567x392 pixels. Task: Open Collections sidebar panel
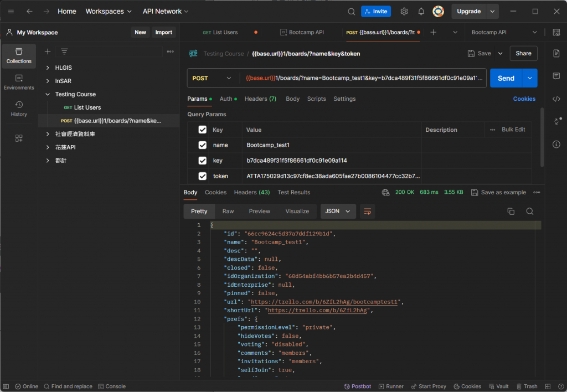pyautogui.click(x=19, y=56)
